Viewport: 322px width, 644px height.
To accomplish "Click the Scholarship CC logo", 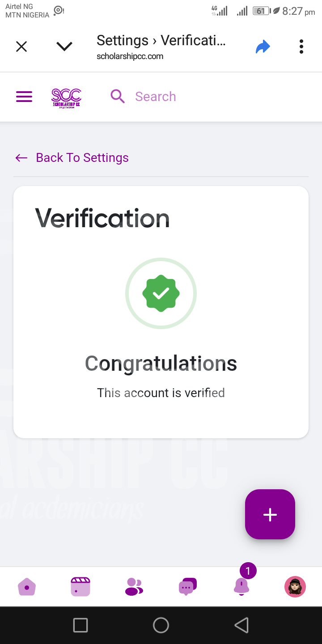I will point(66,97).
